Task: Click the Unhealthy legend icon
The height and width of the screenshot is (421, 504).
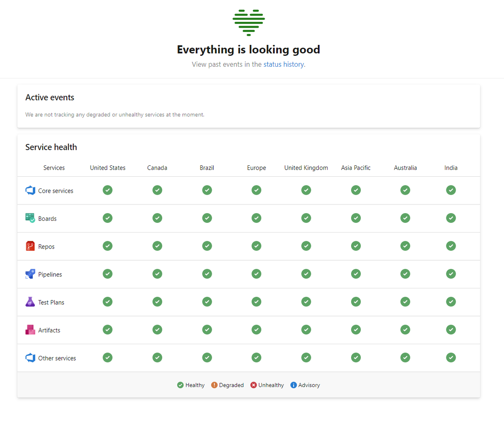Action: point(254,385)
